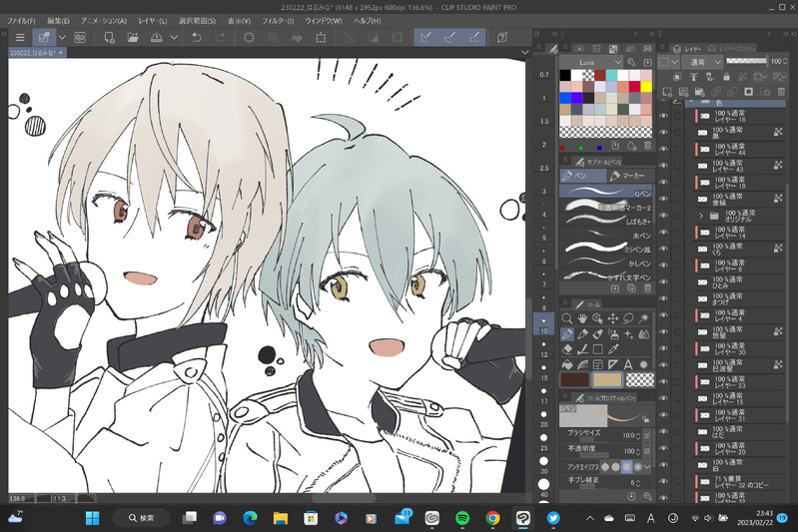Click the New raster layer icon

[x=667, y=92]
